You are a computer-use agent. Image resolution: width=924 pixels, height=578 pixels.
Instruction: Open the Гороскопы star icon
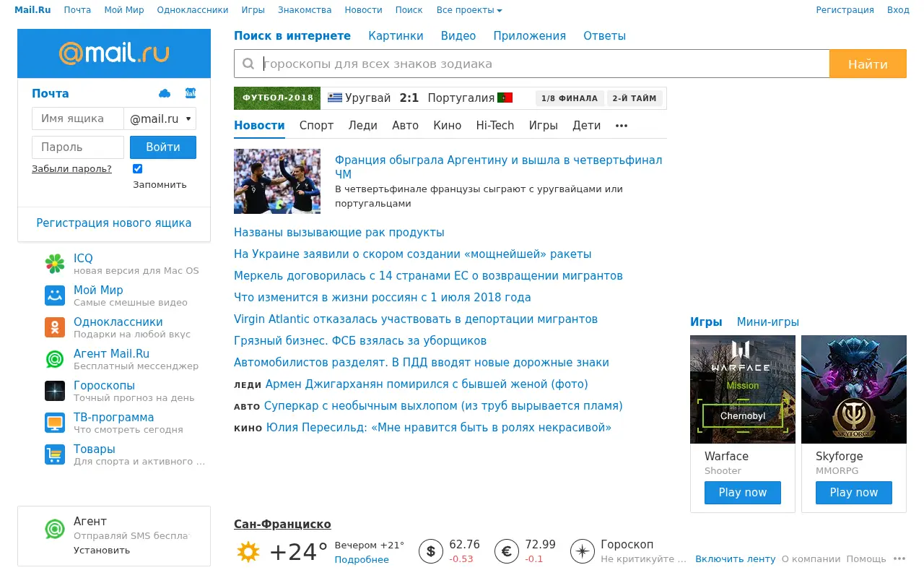coord(55,391)
